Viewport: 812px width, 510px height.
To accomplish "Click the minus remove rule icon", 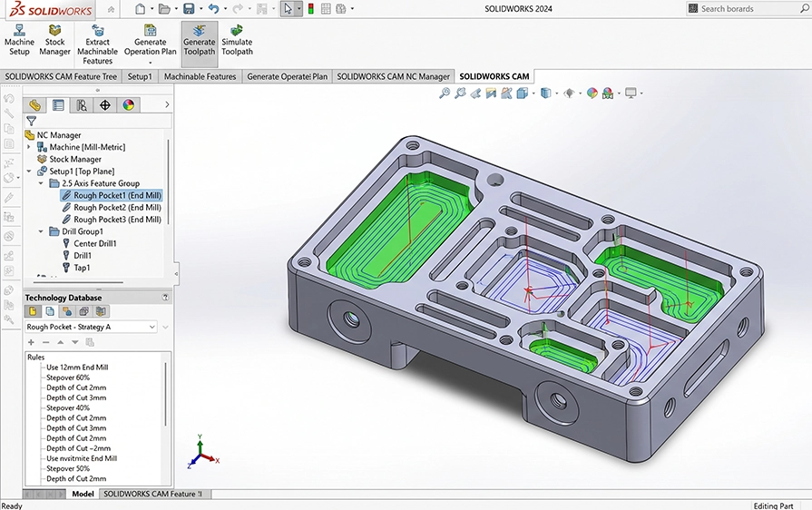I will pyautogui.click(x=45, y=342).
